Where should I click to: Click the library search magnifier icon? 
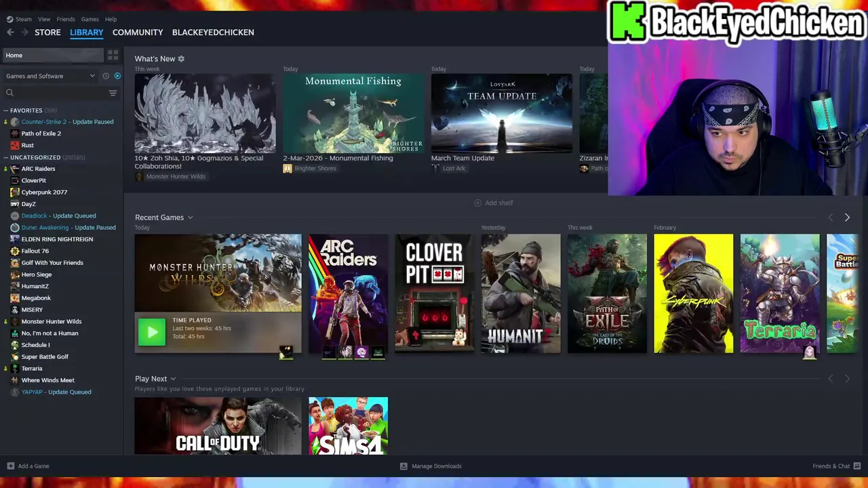click(9, 93)
